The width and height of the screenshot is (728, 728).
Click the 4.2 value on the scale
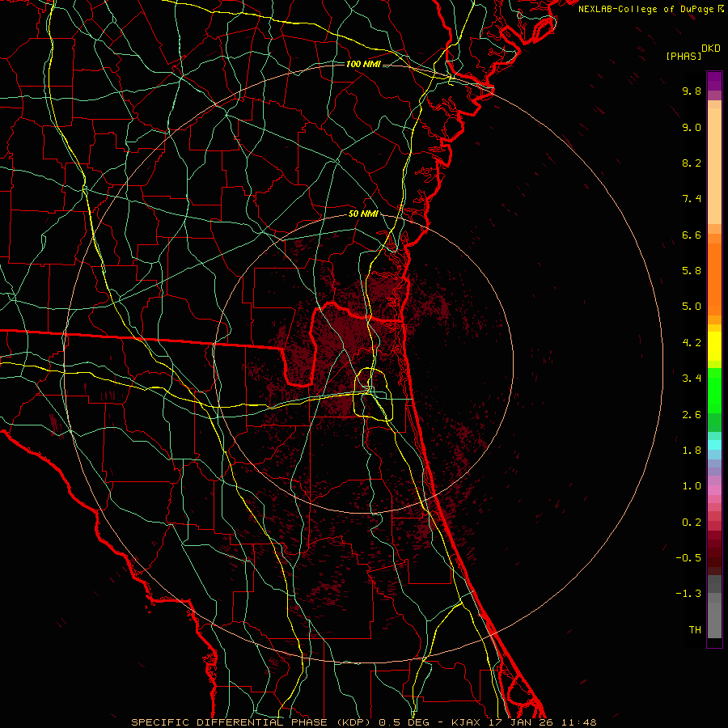click(x=692, y=343)
